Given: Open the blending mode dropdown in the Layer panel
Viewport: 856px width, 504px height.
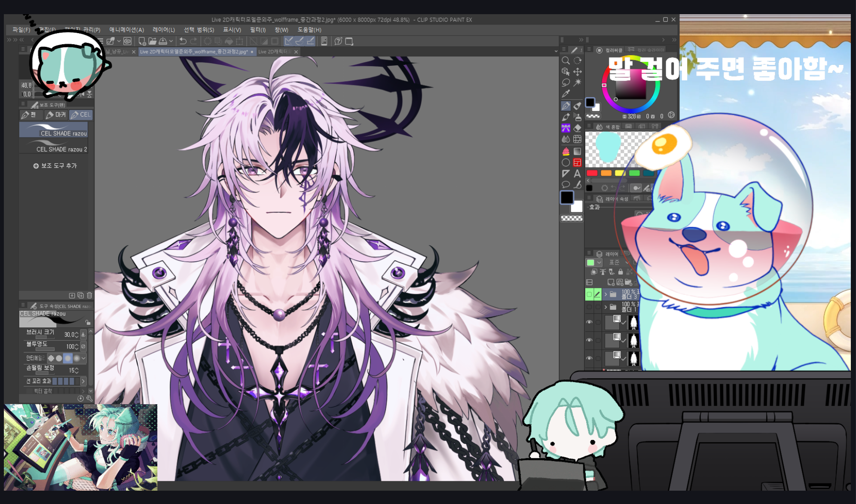Looking at the screenshot, I should click(x=619, y=262).
